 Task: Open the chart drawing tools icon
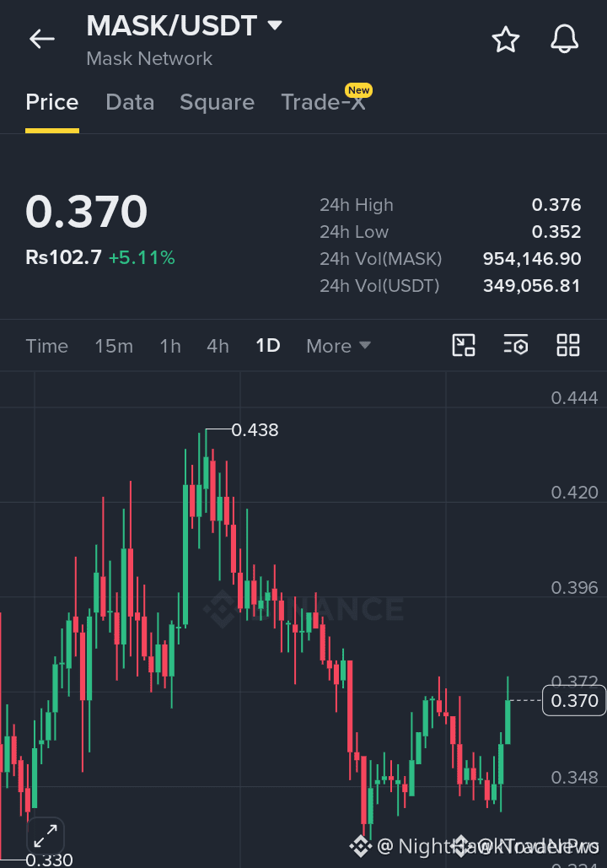464,346
